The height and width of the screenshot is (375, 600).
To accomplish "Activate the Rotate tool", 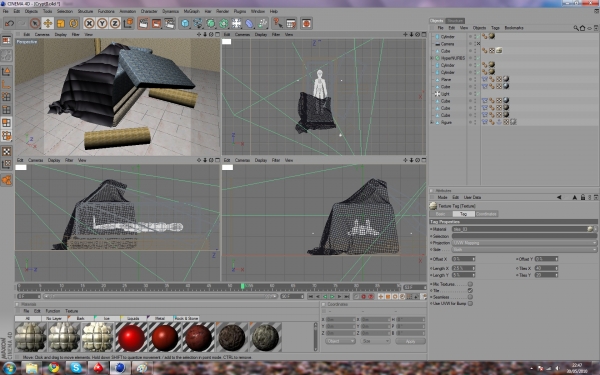I will point(73,23).
